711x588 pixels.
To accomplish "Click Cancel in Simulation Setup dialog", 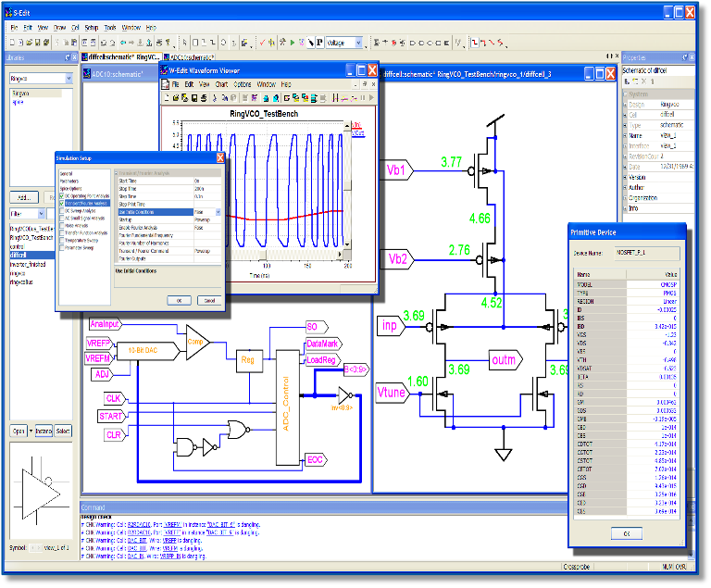I will tap(209, 300).
